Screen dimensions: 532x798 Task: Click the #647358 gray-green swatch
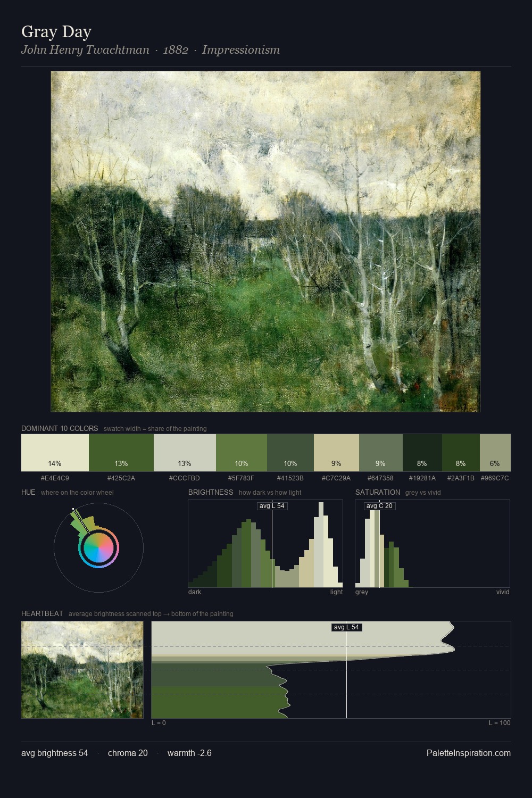point(381,453)
